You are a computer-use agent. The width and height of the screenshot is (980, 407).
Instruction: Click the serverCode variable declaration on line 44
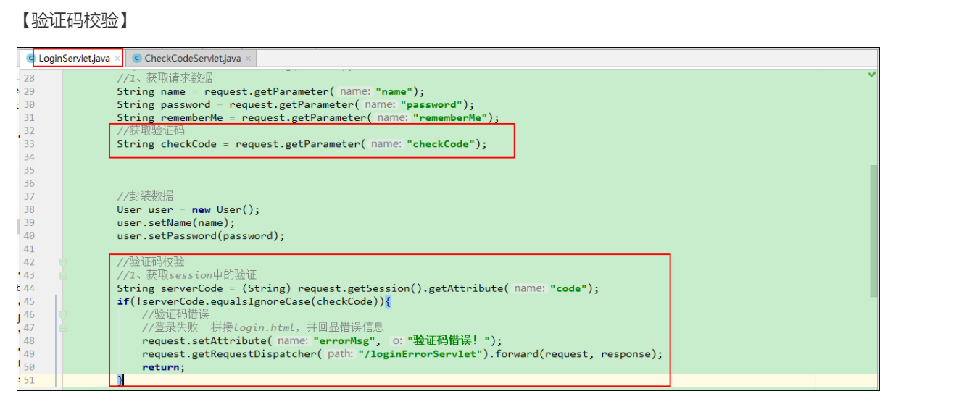click(x=195, y=288)
